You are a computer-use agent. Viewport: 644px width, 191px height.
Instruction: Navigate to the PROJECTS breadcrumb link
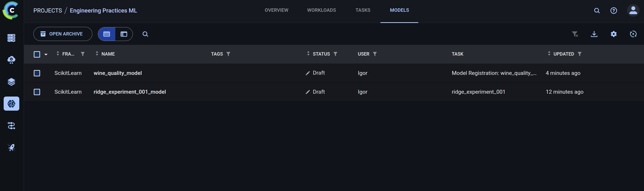(x=48, y=11)
